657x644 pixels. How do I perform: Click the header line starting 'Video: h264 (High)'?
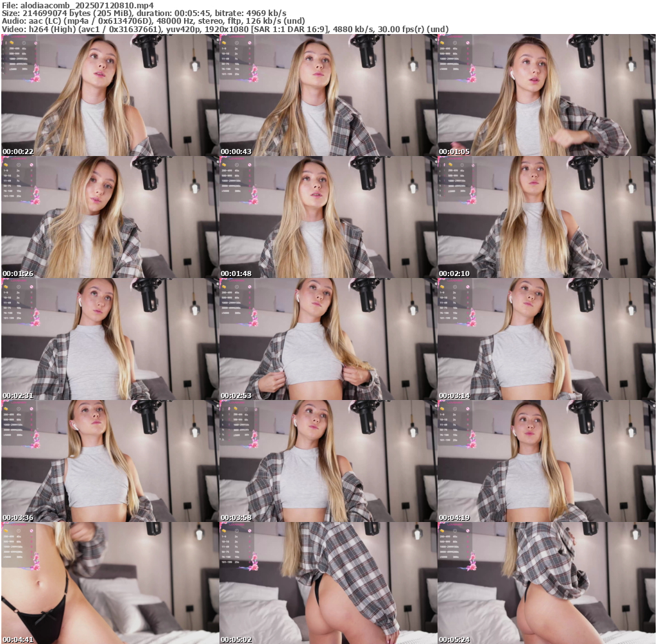[225, 30]
